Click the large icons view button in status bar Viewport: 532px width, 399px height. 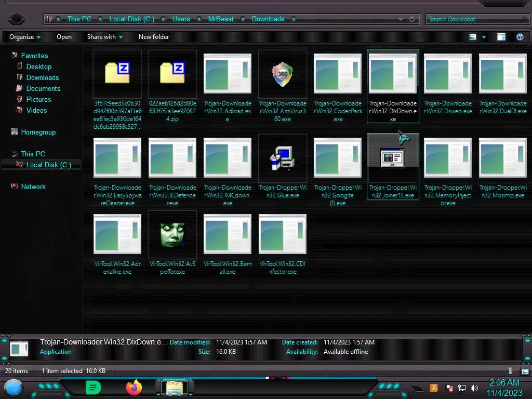[525, 371]
